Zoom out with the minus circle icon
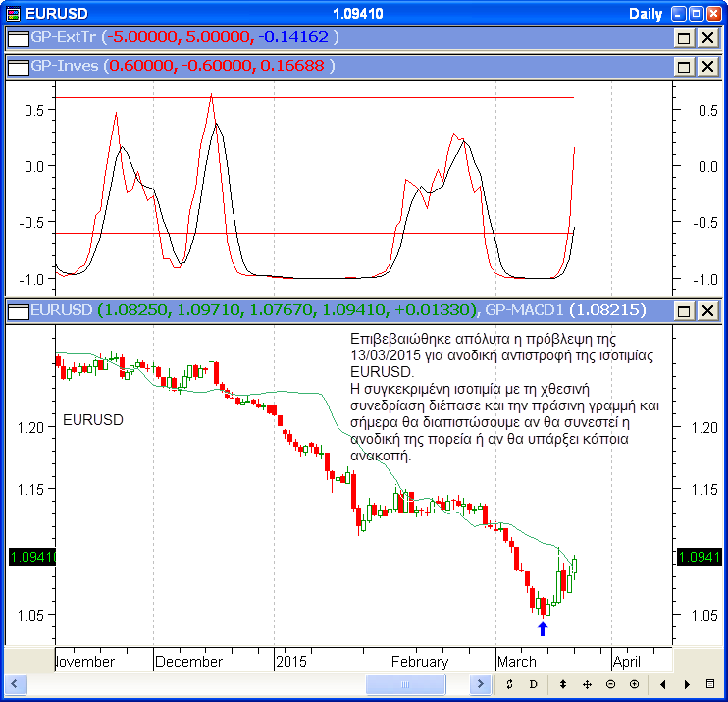The width and height of the screenshot is (728, 702). point(610,684)
